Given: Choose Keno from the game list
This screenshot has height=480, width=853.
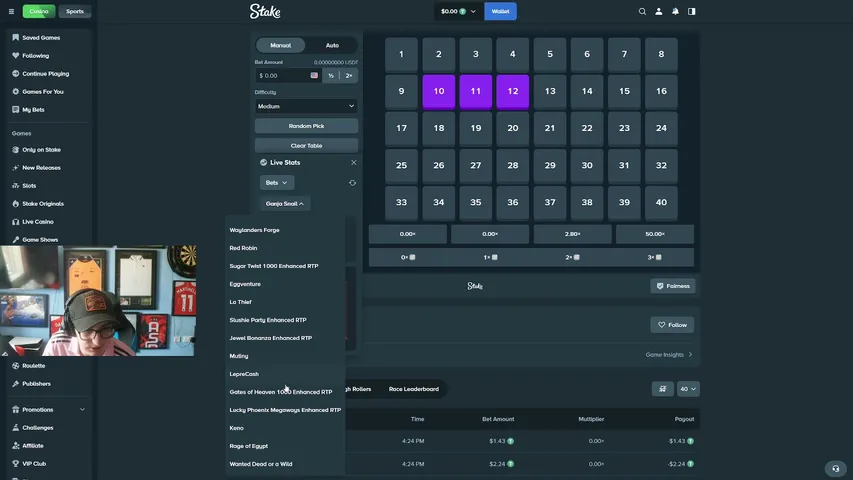Looking at the screenshot, I should click(x=236, y=428).
